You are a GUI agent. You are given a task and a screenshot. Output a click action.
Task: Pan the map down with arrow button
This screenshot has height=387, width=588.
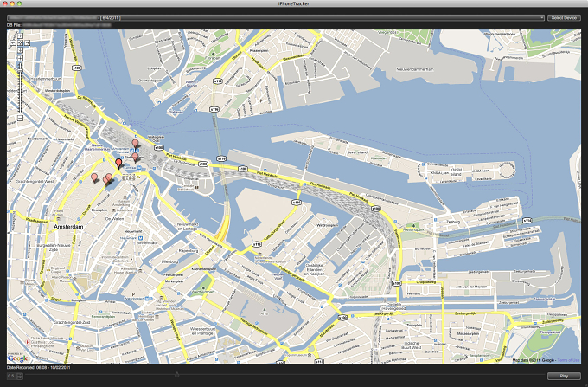click(20, 50)
